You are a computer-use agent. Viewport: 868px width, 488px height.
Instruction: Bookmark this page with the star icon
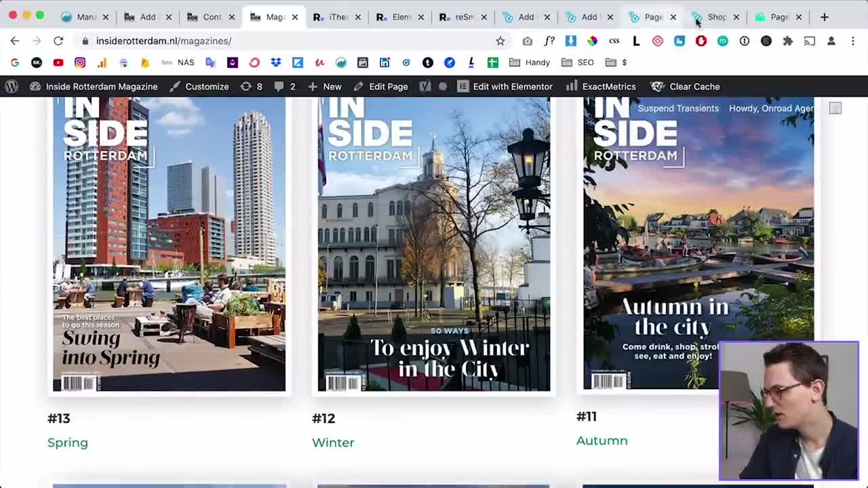500,41
